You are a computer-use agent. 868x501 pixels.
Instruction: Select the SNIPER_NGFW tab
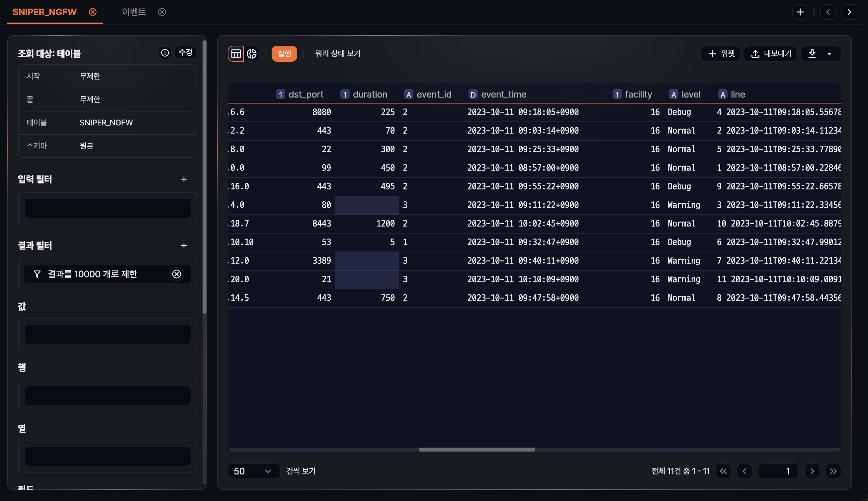44,12
